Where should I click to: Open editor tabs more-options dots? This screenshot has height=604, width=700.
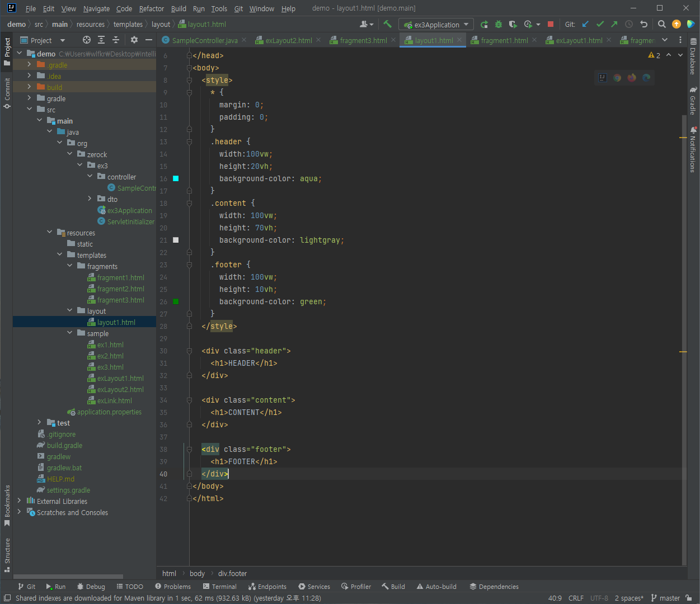(680, 40)
